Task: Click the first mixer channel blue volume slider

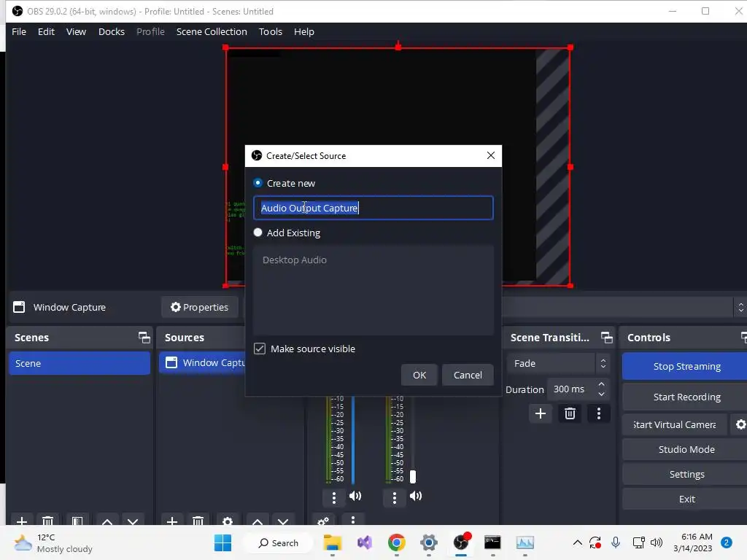Action: tap(353, 440)
